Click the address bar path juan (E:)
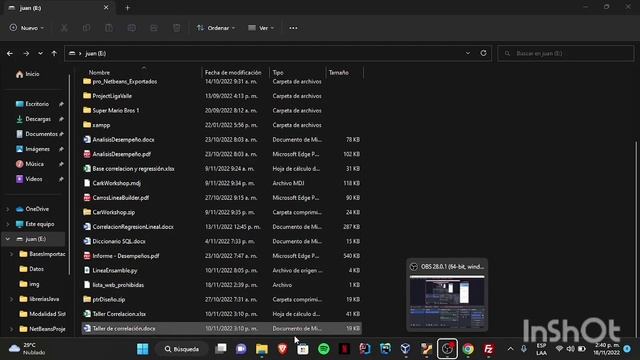Image resolution: width=640 pixels, height=360 pixels. pyautogui.click(x=96, y=53)
